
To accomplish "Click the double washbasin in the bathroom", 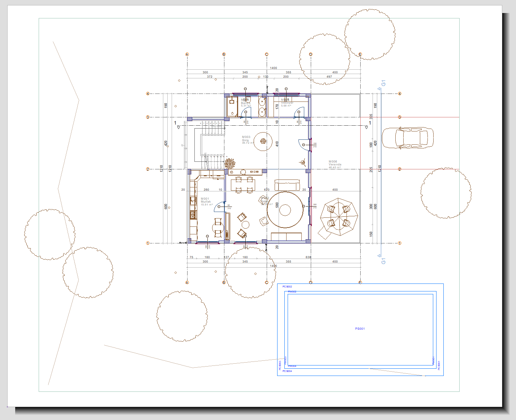I will point(262,107).
